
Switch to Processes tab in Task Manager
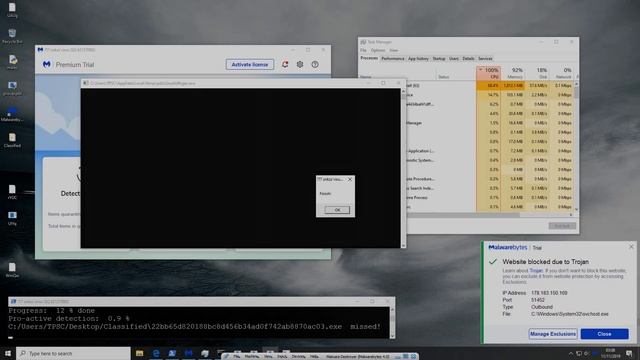pos(369,58)
